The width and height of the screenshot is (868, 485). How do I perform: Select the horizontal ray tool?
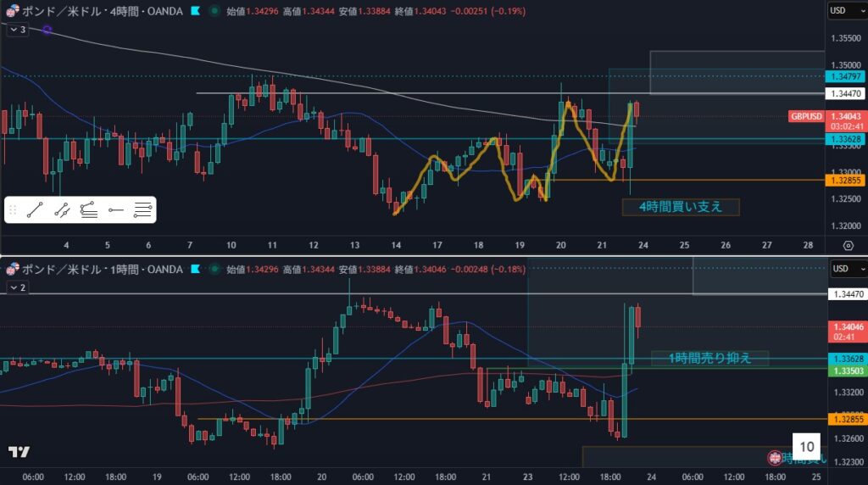[x=115, y=210]
